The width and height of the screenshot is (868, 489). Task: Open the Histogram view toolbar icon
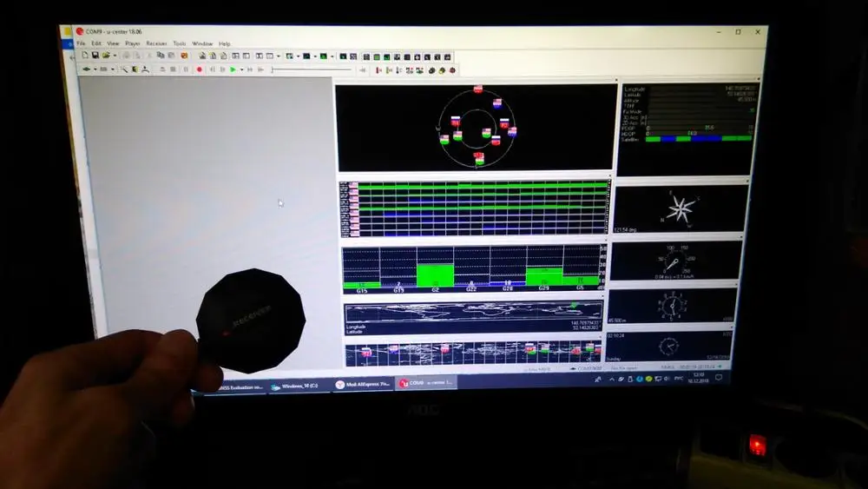[306, 56]
